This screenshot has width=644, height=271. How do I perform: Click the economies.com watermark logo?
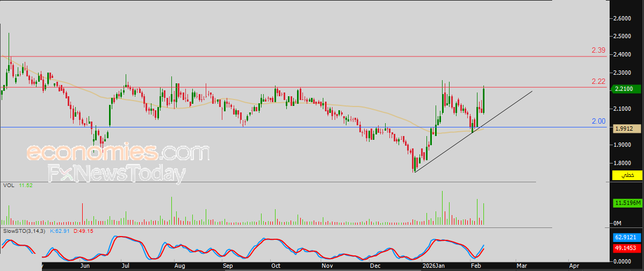(118, 153)
